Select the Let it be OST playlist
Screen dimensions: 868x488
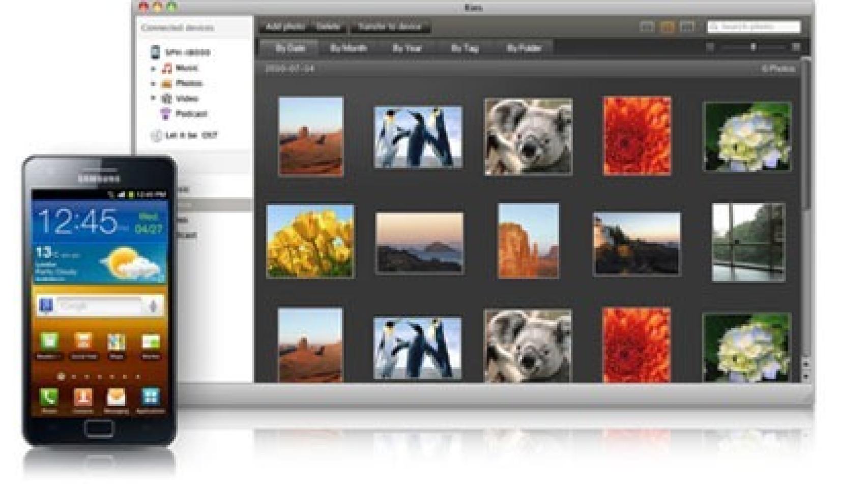[184, 135]
